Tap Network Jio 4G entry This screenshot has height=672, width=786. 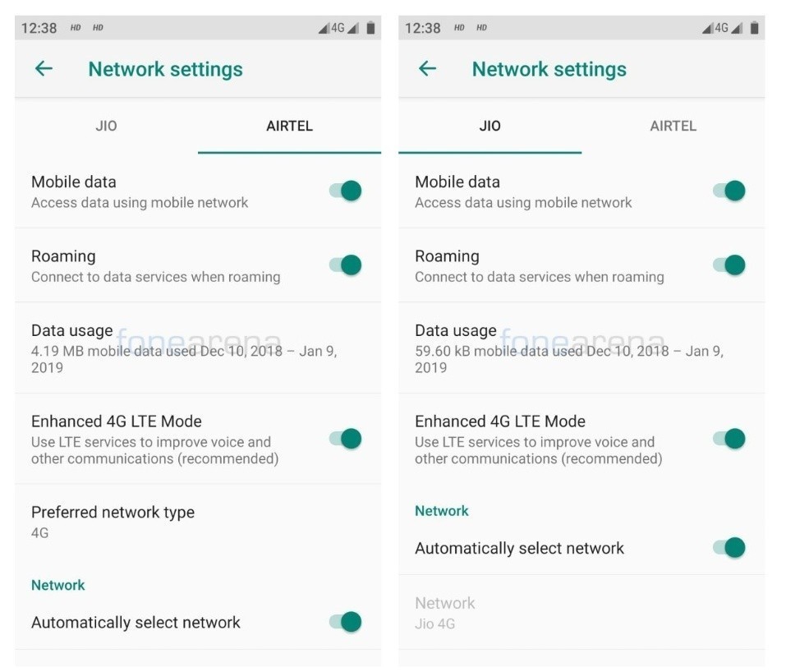581,613
